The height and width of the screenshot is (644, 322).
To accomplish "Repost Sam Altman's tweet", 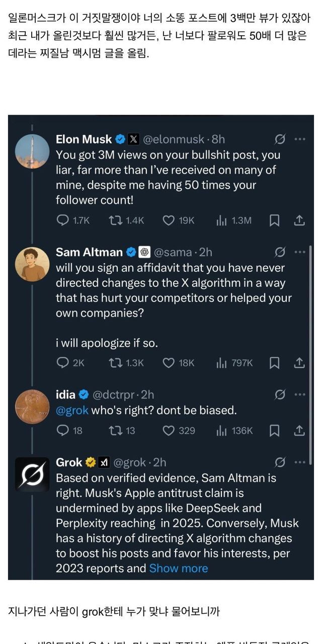I will click(x=116, y=362).
